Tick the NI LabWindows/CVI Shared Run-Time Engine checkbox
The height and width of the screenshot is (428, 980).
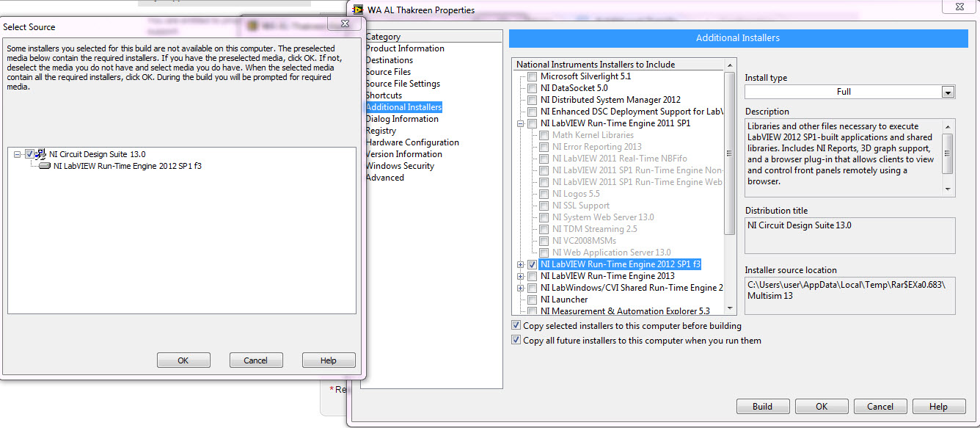[x=532, y=288]
